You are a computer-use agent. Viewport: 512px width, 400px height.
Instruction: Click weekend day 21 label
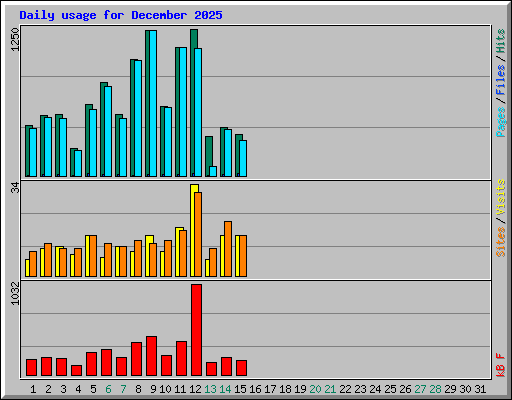pos(330,389)
